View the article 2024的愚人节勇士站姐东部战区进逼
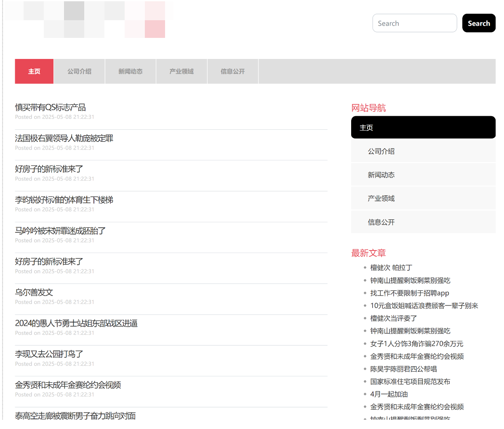The height and width of the screenshot is (429, 504). (x=76, y=323)
